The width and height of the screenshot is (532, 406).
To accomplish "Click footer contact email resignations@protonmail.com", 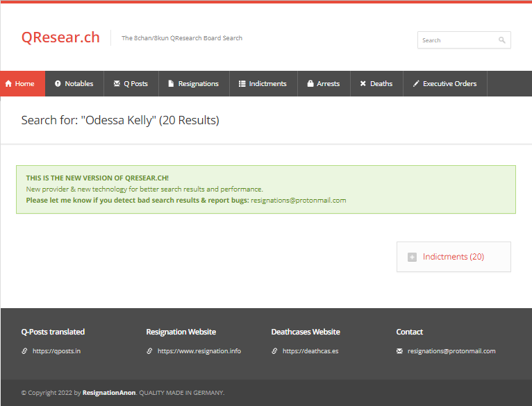I will point(451,351).
